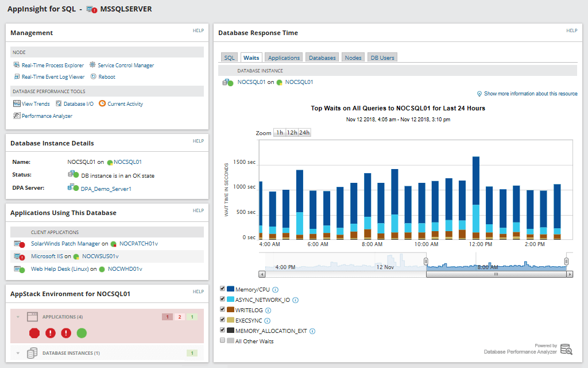
Task: Uncheck the WRITELOG series checkbox
Action: point(222,309)
